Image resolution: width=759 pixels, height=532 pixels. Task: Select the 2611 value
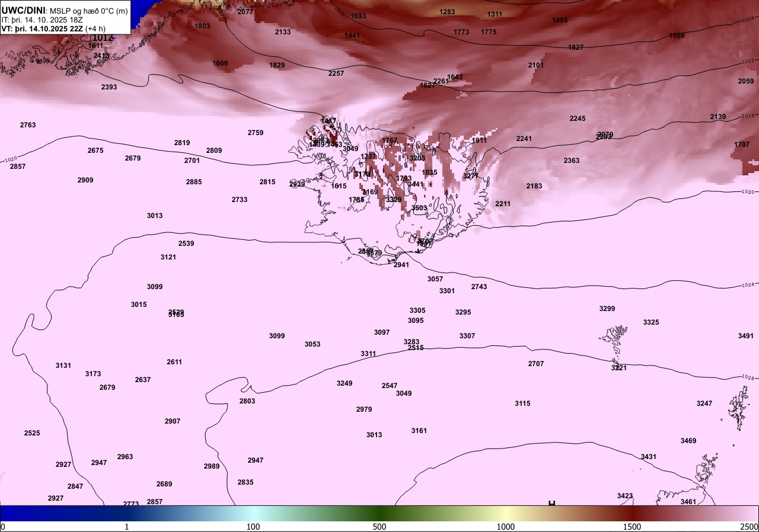point(174,362)
